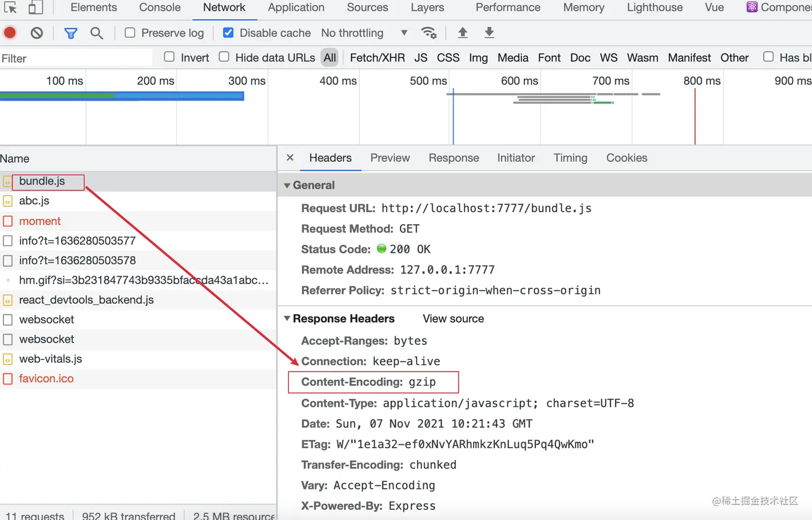Import HAR file upload arrow

pyautogui.click(x=462, y=33)
